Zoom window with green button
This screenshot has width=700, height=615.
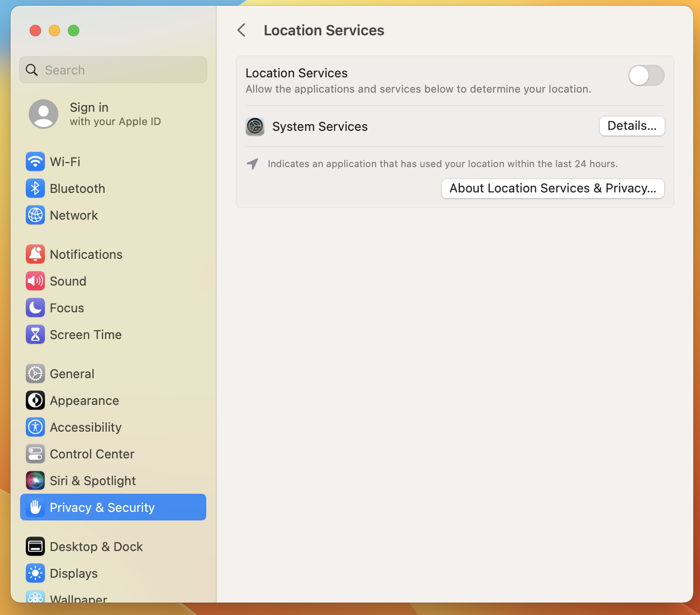coord(74,31)
